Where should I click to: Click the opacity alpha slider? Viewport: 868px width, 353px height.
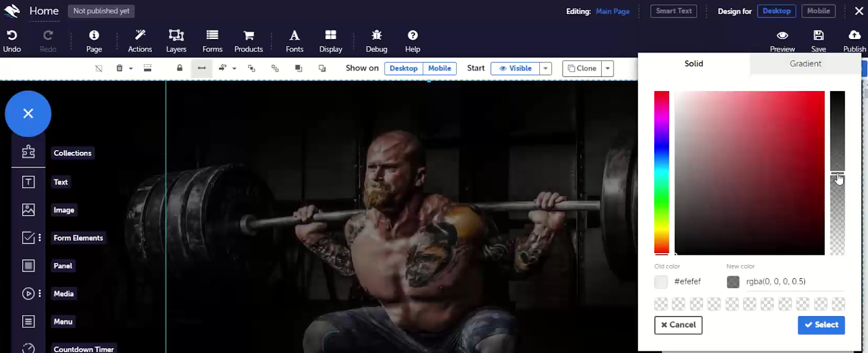tap(837, 172)
